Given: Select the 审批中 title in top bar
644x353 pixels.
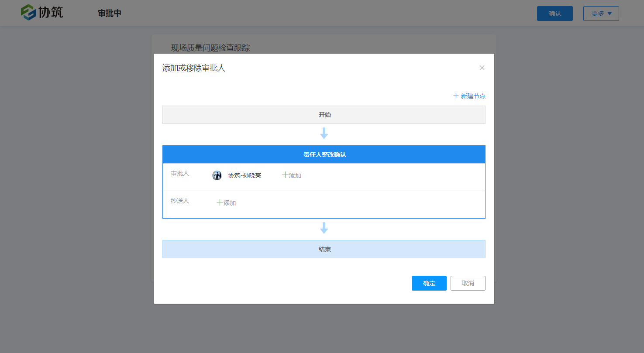Looking at the screenshot, I should coord(109,13).
